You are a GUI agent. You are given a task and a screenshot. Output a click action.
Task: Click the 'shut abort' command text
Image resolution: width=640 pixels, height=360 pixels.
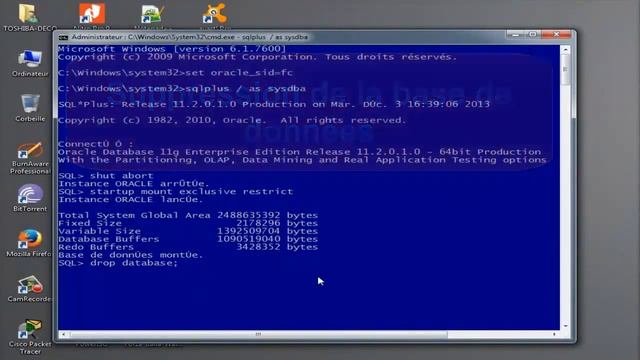click(x=122, y=176)
